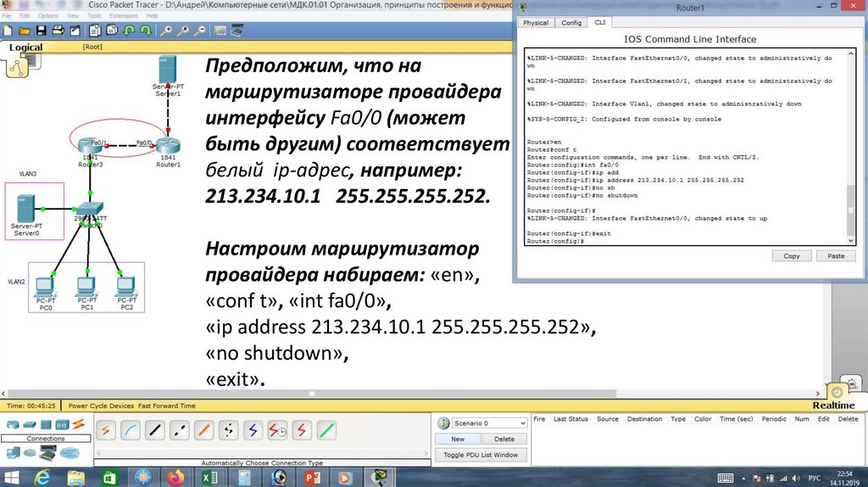This screenshot has width=868, height=487.
Task: Choose the Routers device category icon
Action: click(x=13, y=425)
